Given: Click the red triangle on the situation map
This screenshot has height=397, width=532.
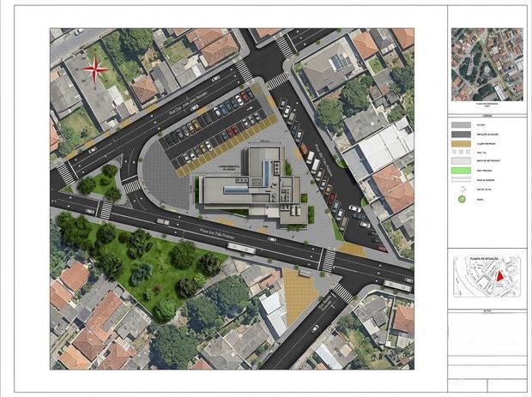Looking at the screenshot, I should 499,275.
